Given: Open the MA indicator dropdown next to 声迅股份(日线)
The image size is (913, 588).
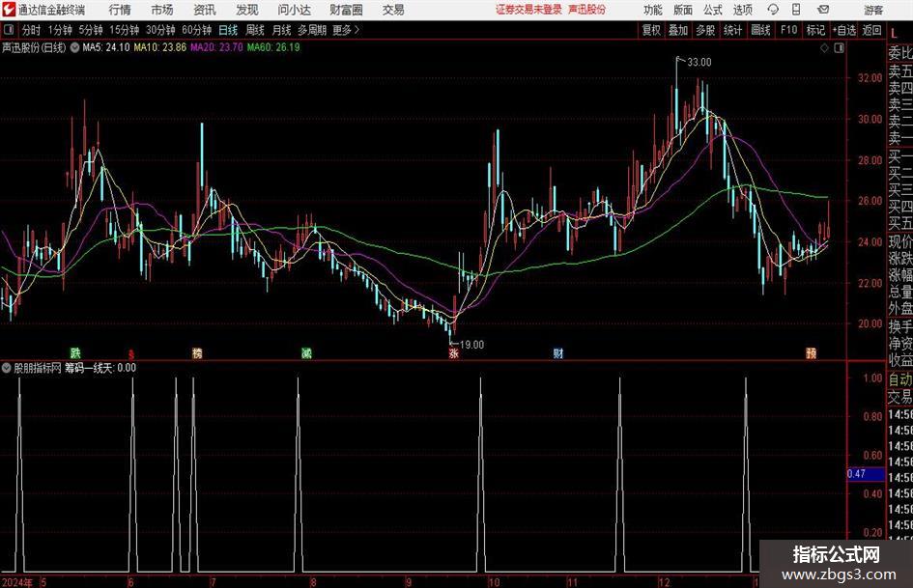Looking at the screenshot, I should (x=74, y=47).
